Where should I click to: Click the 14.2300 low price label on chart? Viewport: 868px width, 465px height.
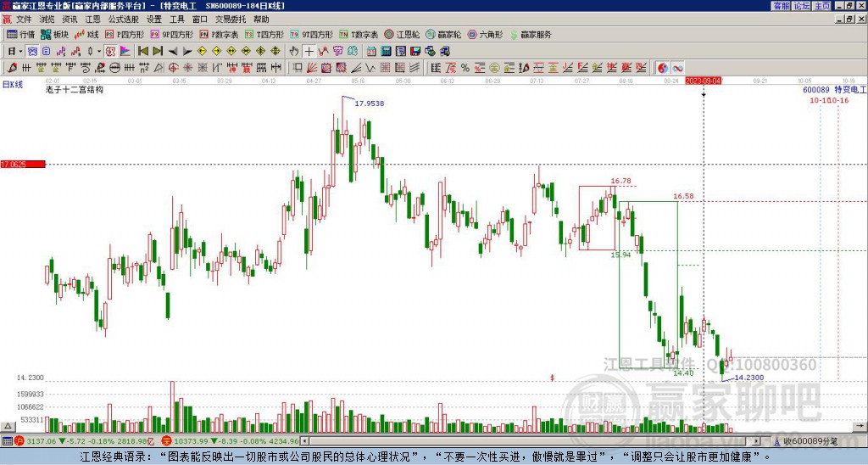749,378
